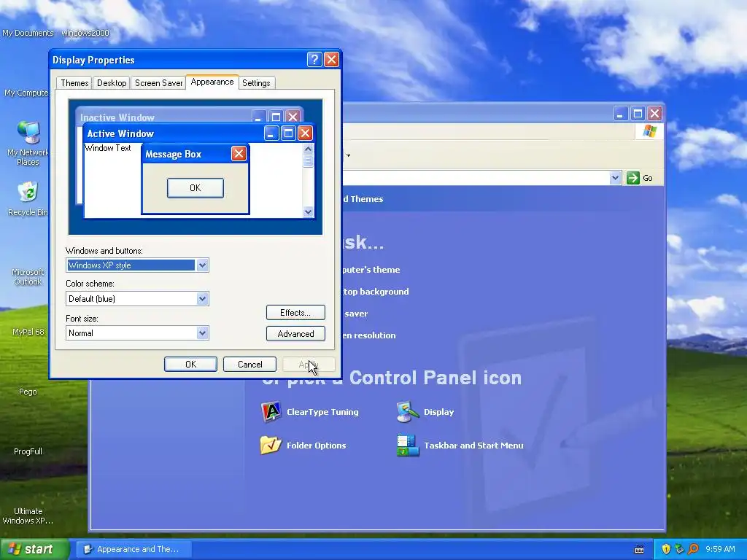Click the orange magnifier tray icon
The image size is (747, 560).
point(693,549)
